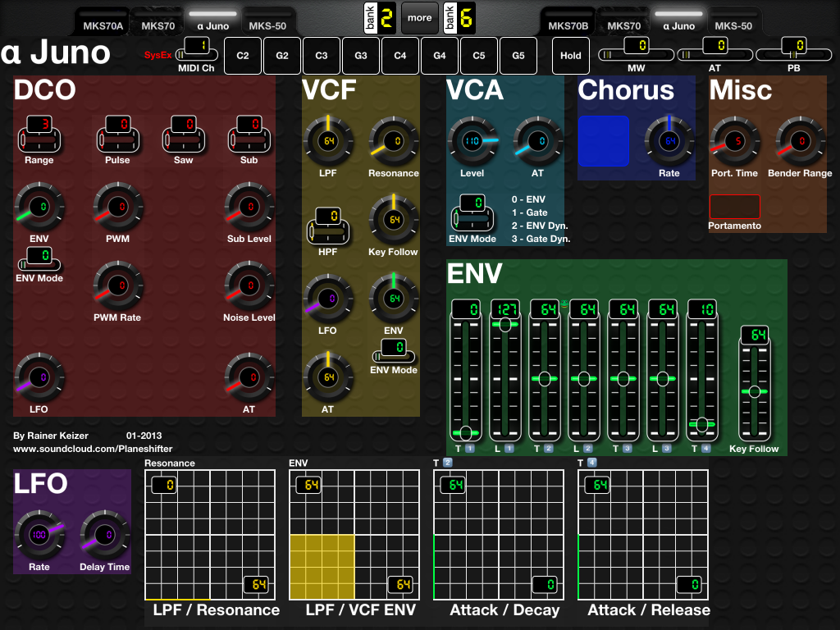
Task: Click the AT slider in top bar
Action: coord(714,50)
